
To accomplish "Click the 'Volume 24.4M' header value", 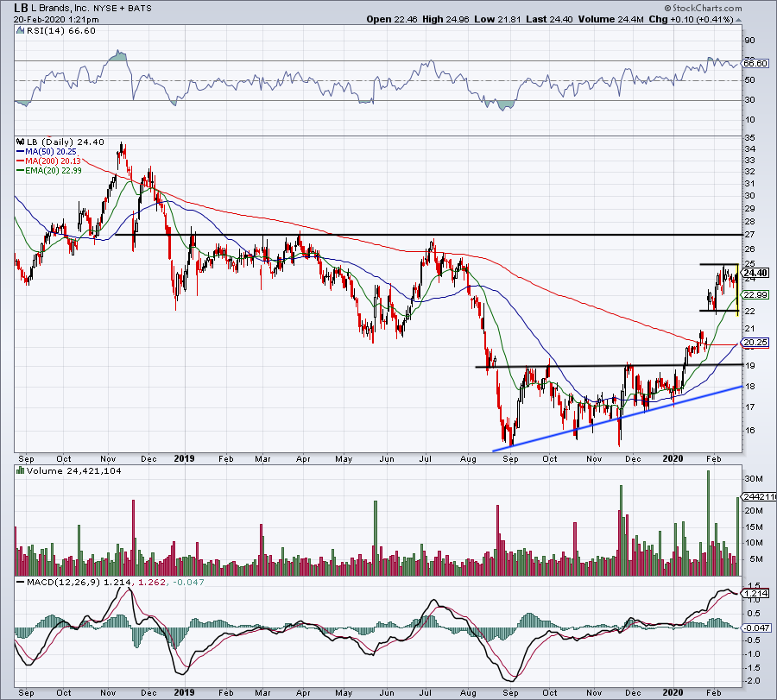I will [610, 19].
